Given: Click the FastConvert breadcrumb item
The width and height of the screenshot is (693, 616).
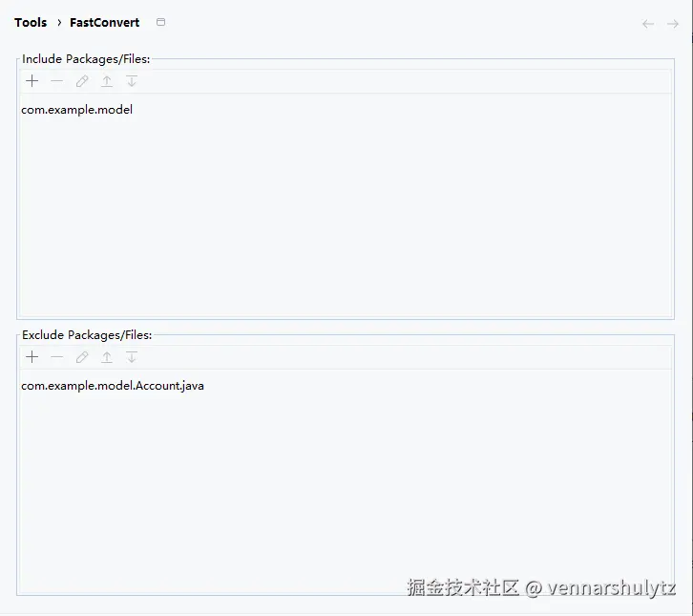Looking at the screenshot, I should [x=105, y=23].
